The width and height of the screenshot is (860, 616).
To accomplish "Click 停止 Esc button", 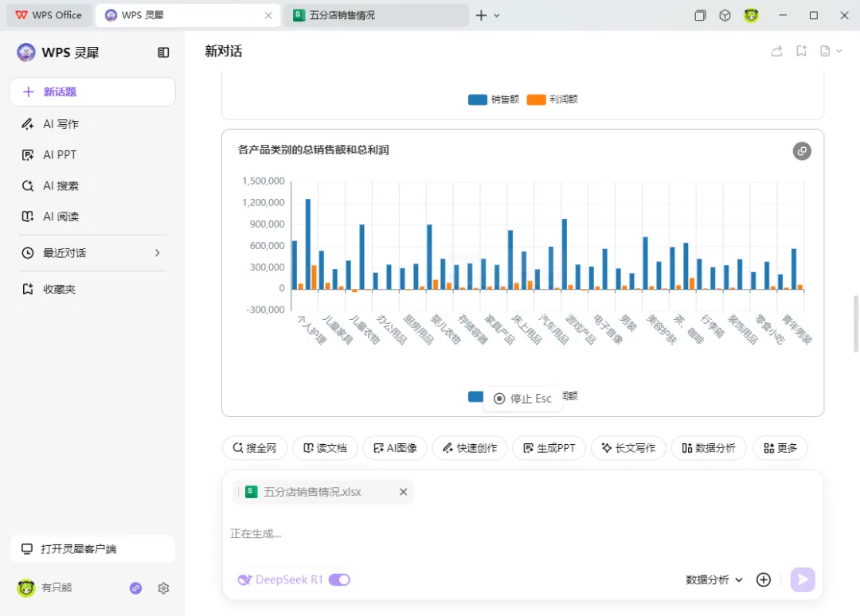I will pos(522,399).
